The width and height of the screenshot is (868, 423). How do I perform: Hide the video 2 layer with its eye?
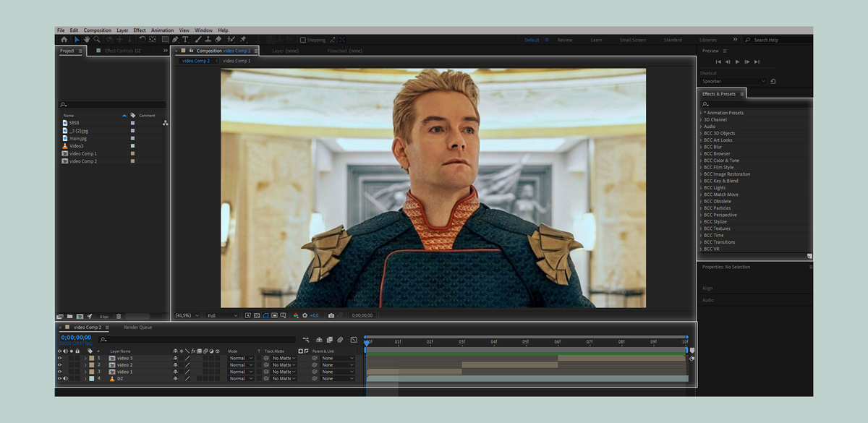(59, 365)
